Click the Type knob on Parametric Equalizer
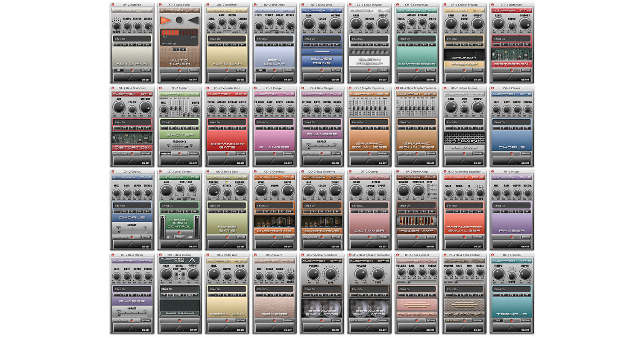This screenshot has height=338, width=644. point(480,192)
